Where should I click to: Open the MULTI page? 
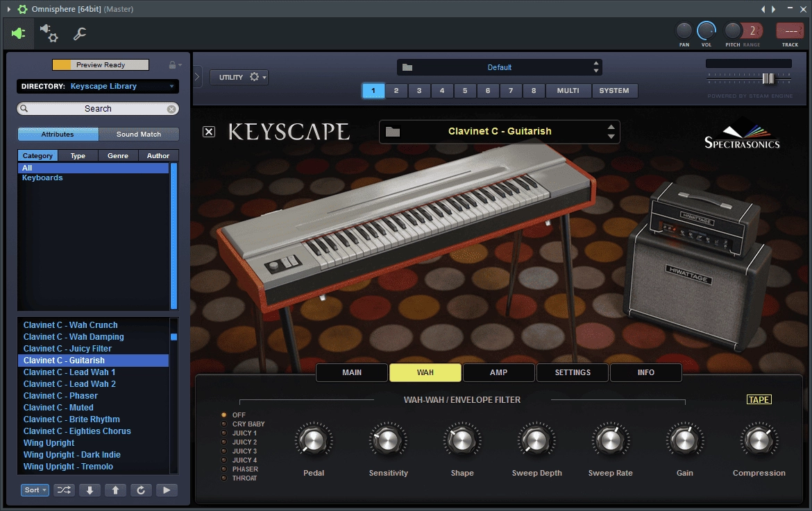tap(568, 91)
